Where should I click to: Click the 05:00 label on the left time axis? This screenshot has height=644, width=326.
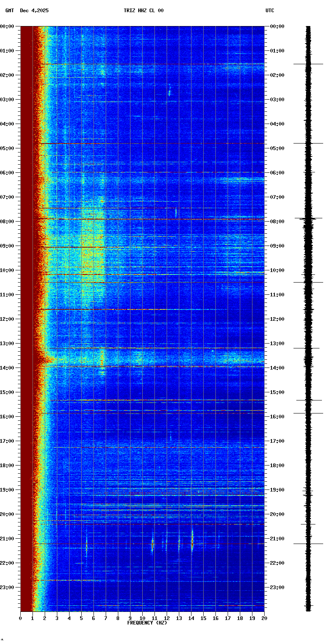(7, 148)
